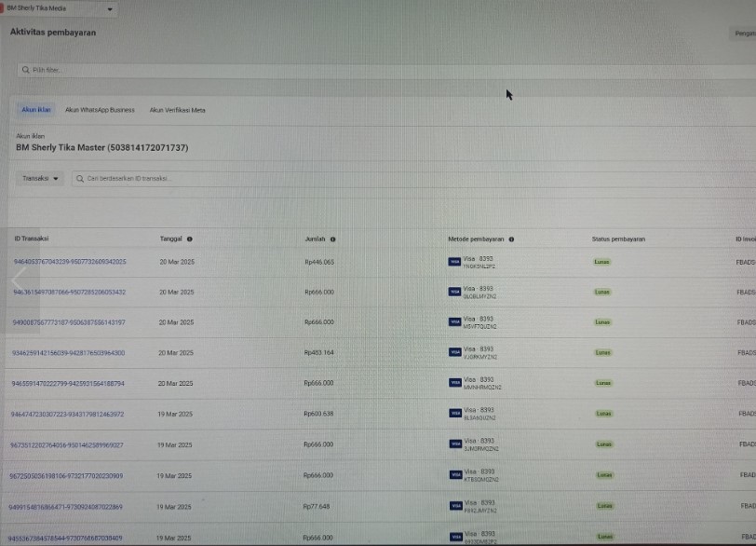Open the transaction ID link for Rp483.164

(x=68, y=353)
